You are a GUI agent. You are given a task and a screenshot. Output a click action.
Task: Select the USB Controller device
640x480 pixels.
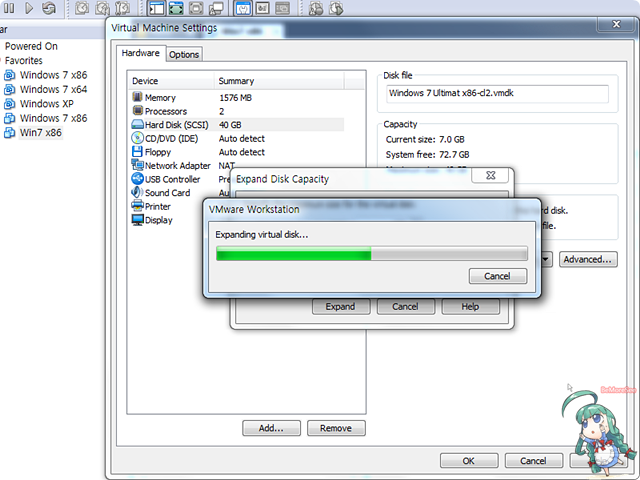166,179
